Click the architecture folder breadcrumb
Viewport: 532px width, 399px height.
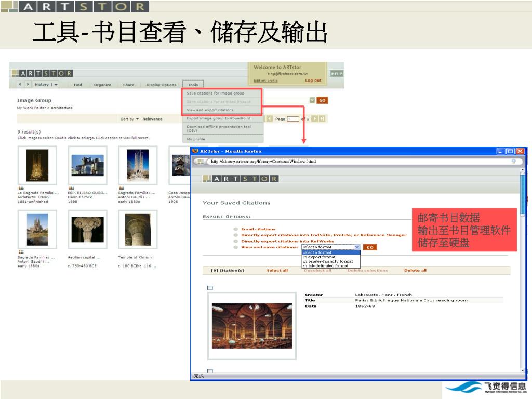tap(62, 108)
